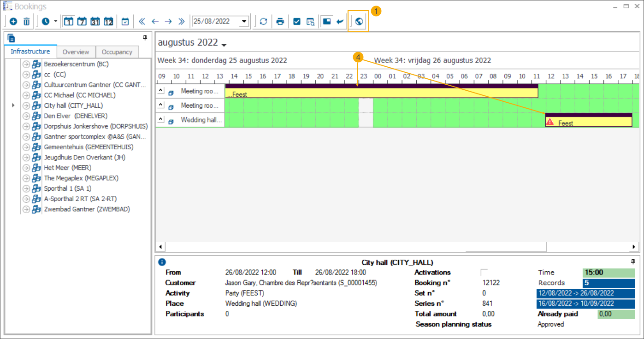The height and width of the screenshot is (339, 644).
Task: Click the globe icon in the toolbar
Action: coord(359,22)
